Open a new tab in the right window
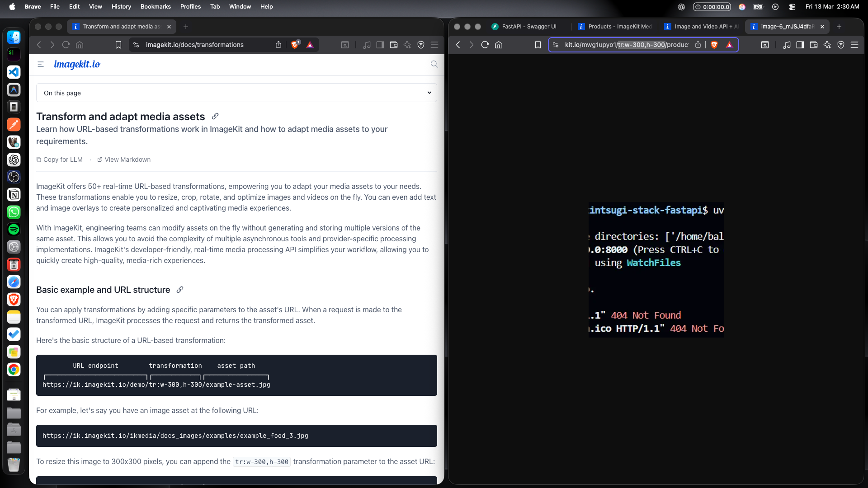 tap(839, 27)
